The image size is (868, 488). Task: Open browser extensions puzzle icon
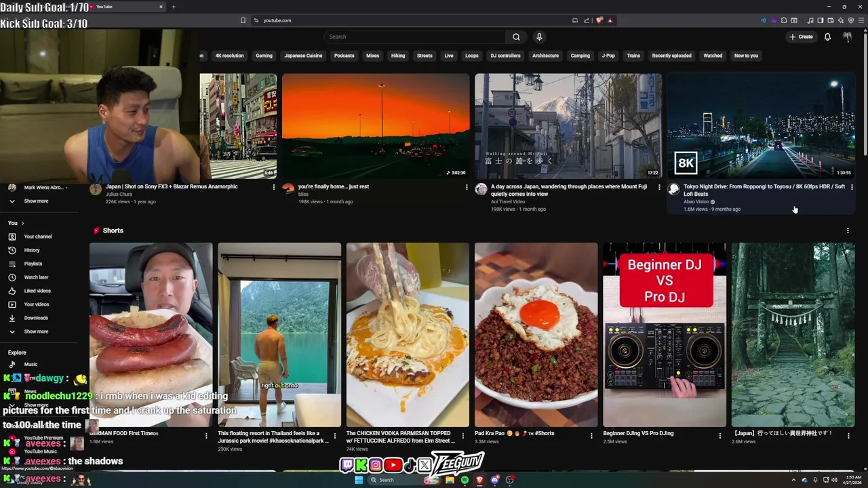point(784,20)
